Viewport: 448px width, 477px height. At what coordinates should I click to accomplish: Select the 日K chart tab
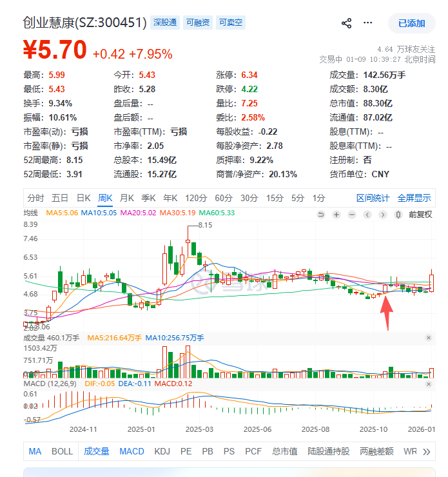tap(83, 198)
